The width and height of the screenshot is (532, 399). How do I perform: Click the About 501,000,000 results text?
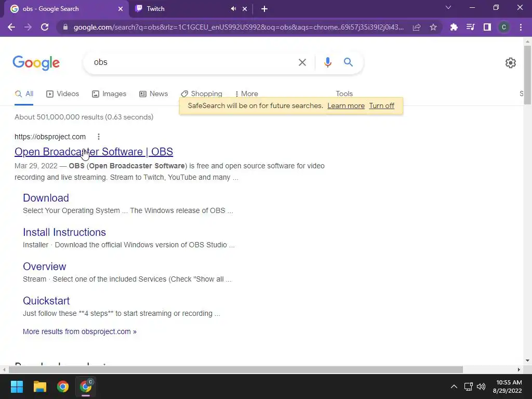(84, 117)
